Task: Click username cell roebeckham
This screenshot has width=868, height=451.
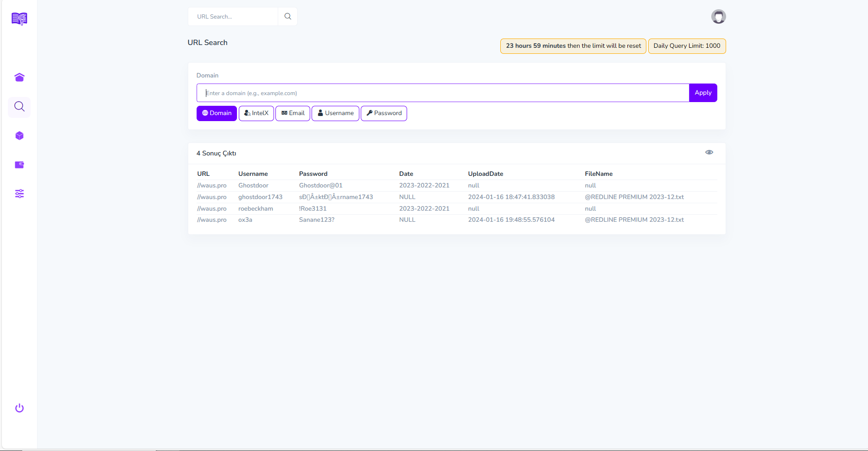Action: pos(255,209)
